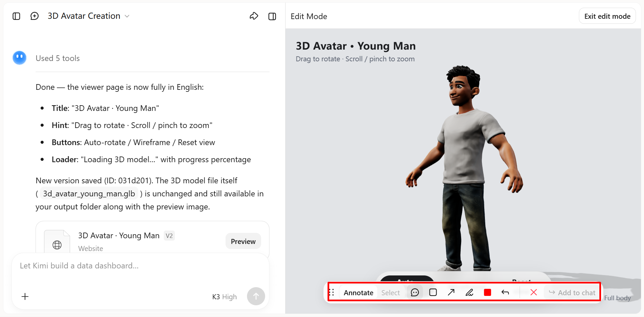Expand the Used 5 tools section
Viewport: 644px width, 317px height.
pos(58,58)
